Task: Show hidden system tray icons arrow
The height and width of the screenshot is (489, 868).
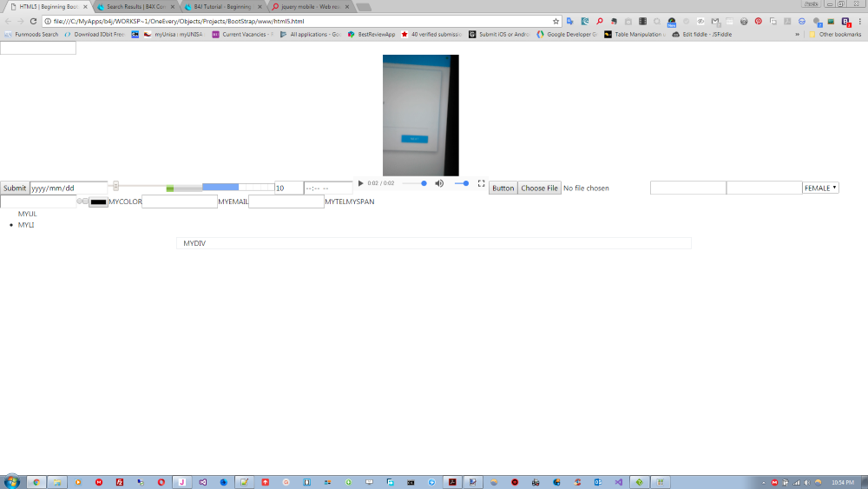Action: pyautogui.click(x=763, y=482)
